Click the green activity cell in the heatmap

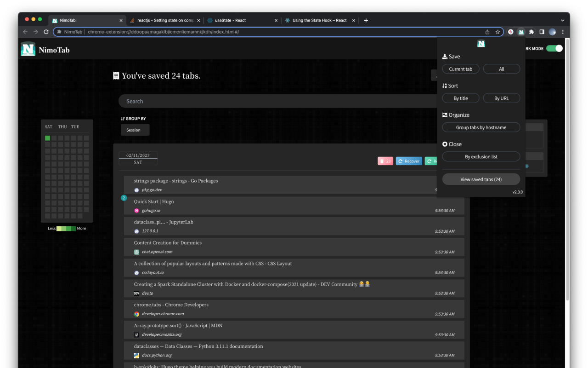(48, 138)
